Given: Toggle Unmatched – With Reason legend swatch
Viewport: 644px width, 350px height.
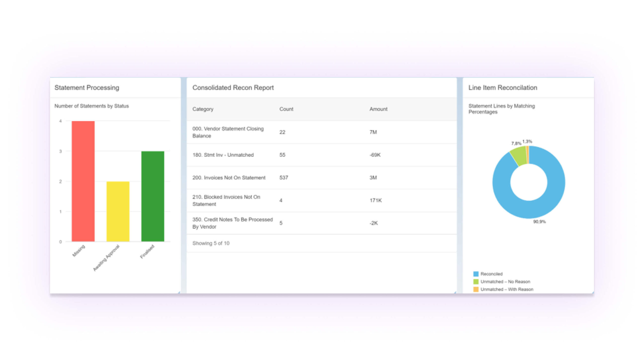Looking at the screenshot, I should coord(475,289).
